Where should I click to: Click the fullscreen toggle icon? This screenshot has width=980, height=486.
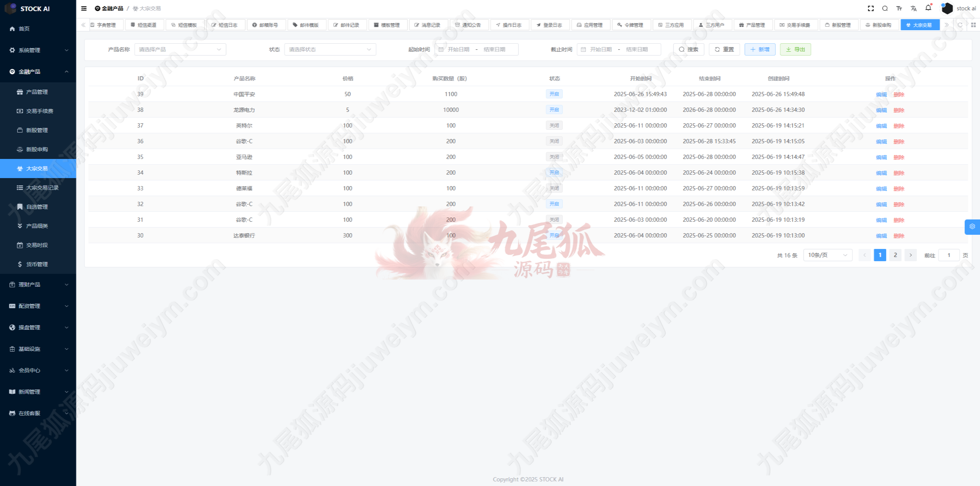tap(871, 8)
